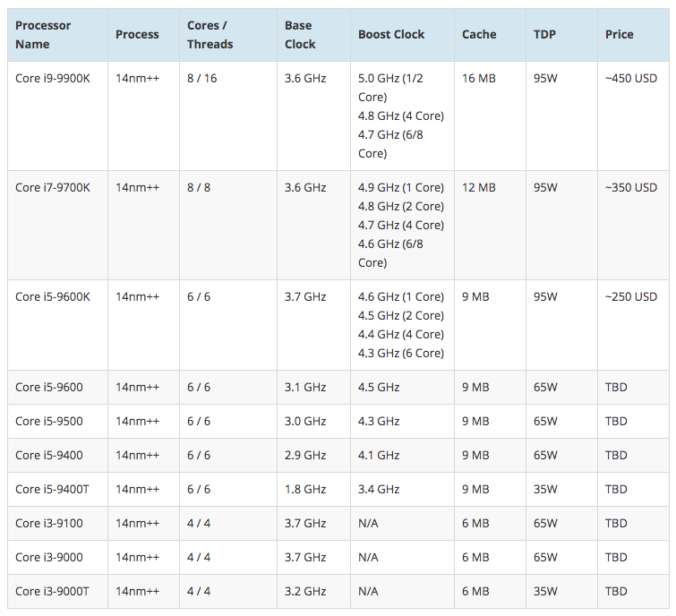Click the Cores / Threads column header
Viewport: 676px width, 616px height.
coord(210,35)
